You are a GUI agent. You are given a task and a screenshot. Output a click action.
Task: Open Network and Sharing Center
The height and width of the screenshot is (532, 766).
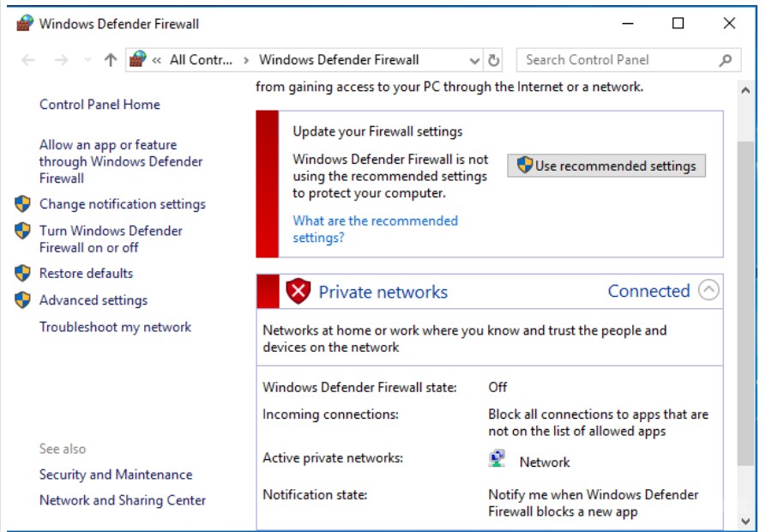(123, 501)
